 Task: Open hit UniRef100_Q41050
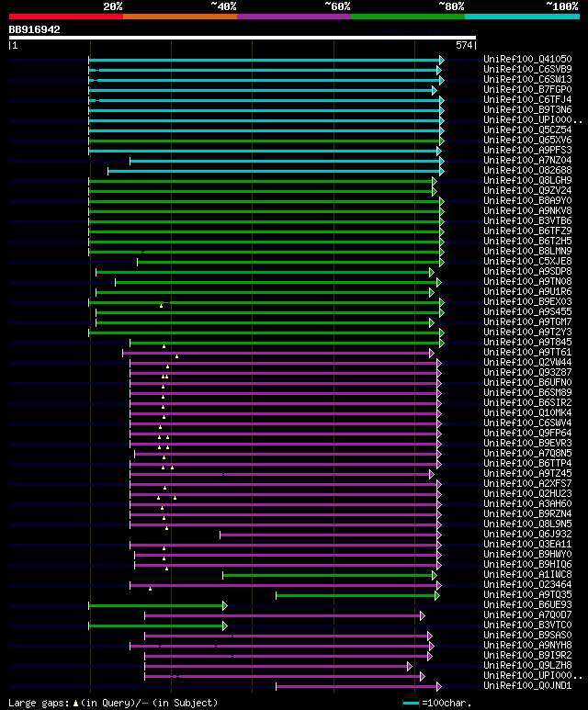527,60
